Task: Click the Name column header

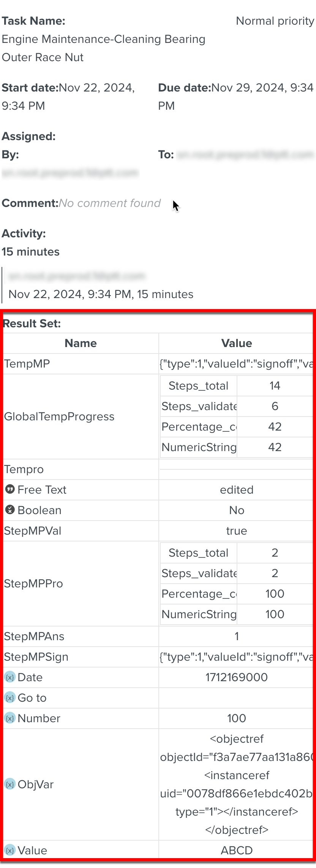Action: click(x=81, y=343)
